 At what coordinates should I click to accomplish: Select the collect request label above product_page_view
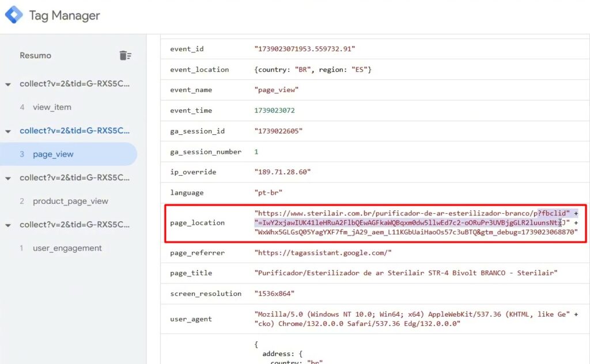(x=74, y=178)
